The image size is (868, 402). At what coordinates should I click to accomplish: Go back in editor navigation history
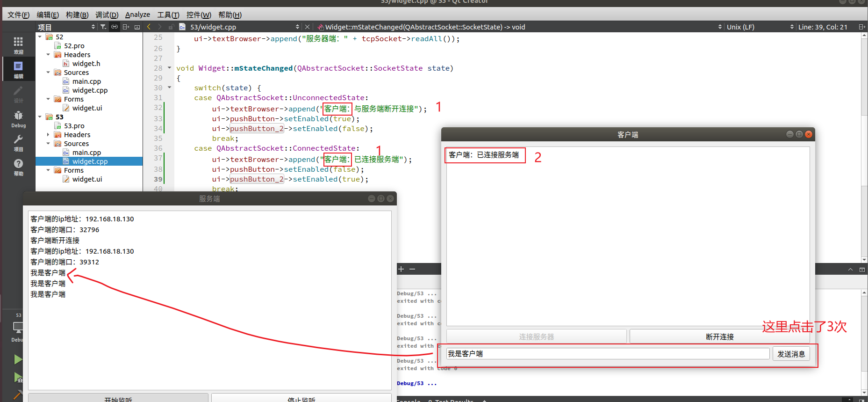point(149,27)
